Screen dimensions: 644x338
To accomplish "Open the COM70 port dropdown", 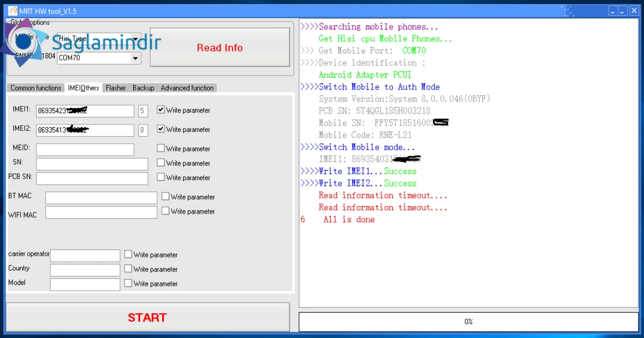I will click(x=135, y=58).
